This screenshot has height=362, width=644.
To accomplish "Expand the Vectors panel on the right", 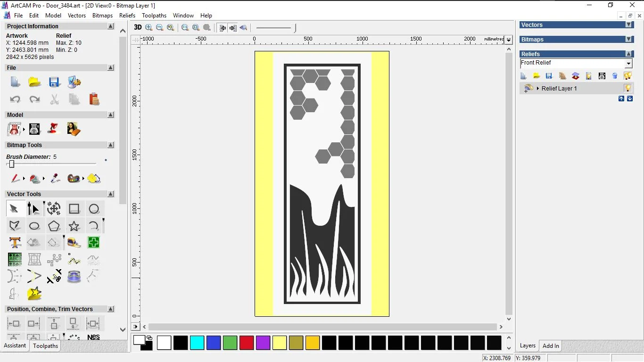I will coord(628,25).
